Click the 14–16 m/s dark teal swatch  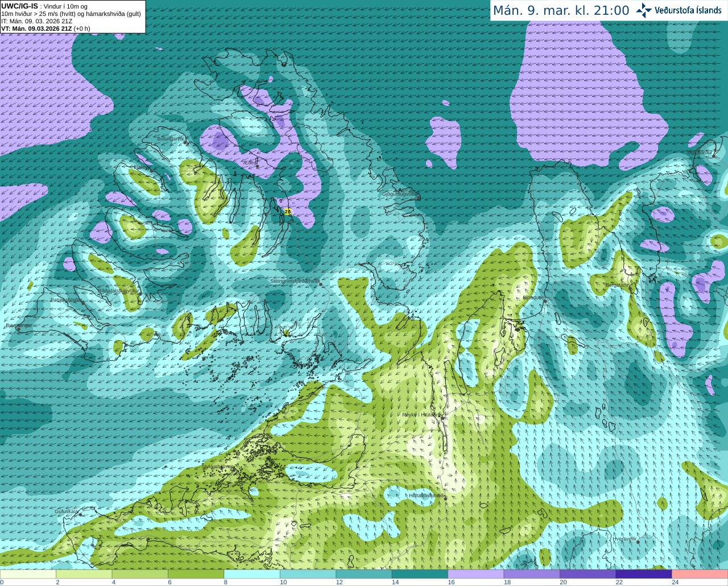[x=420, y=573]
